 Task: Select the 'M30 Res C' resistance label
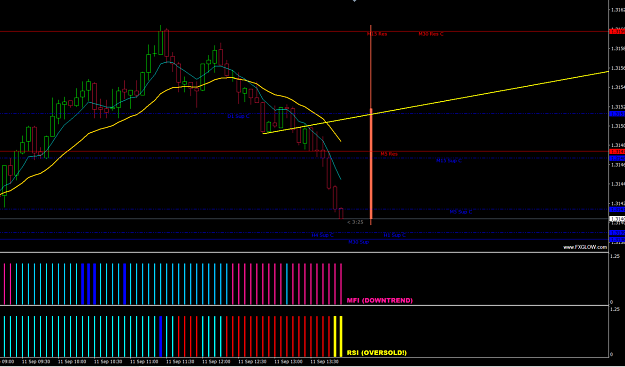click(431, 34)
